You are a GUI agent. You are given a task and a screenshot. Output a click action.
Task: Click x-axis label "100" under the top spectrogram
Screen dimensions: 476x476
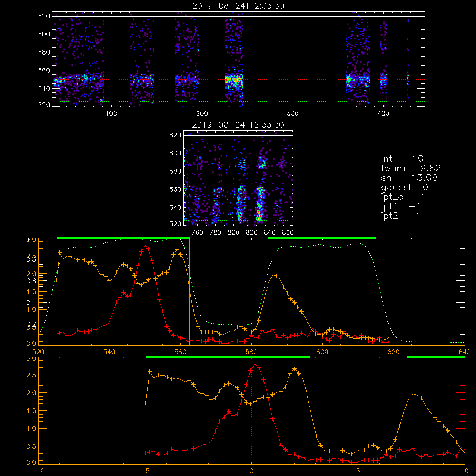111,113
